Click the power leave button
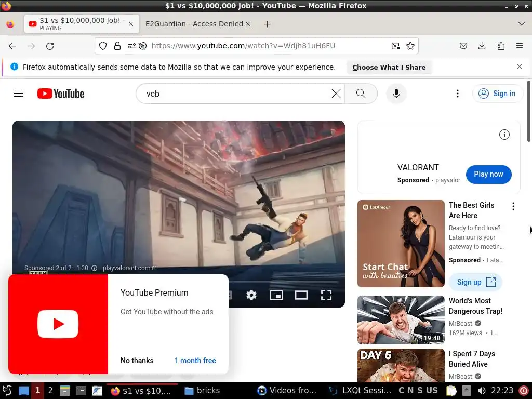This screenshot has width=532, height=399. (x=524, y=391)
